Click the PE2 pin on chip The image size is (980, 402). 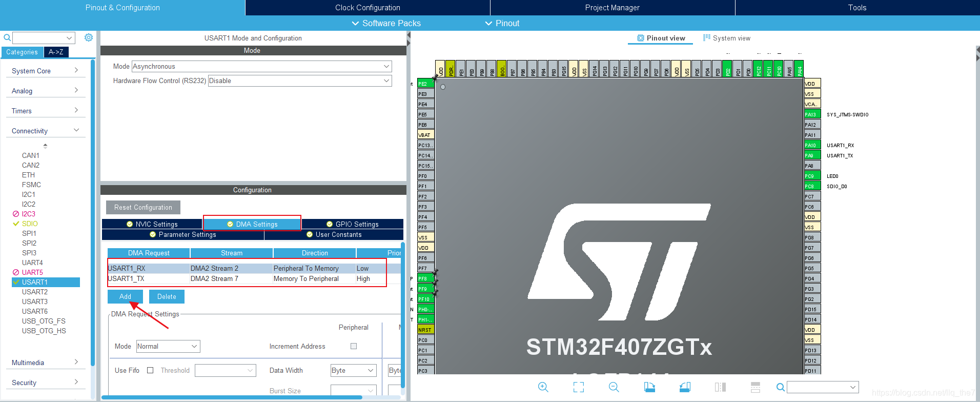[x=426, y=84]
